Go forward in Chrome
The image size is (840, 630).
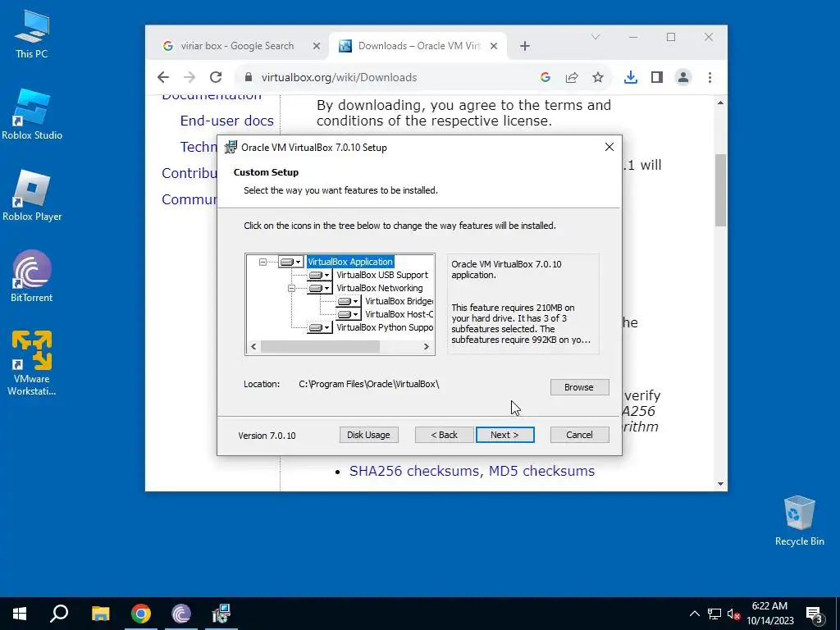click(x=189, y=77)
